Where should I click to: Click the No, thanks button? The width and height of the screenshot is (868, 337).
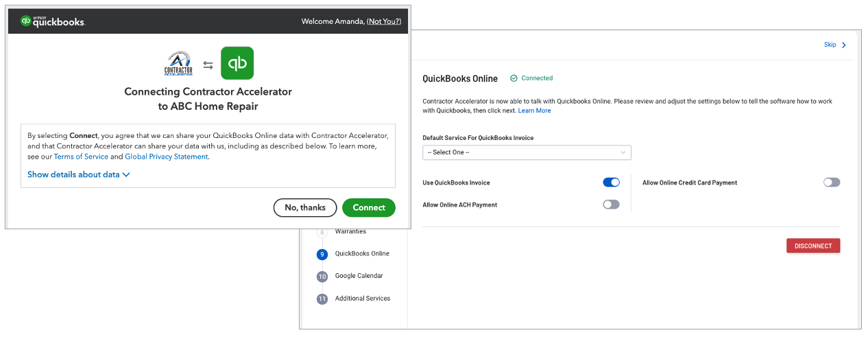pos(305,207)
